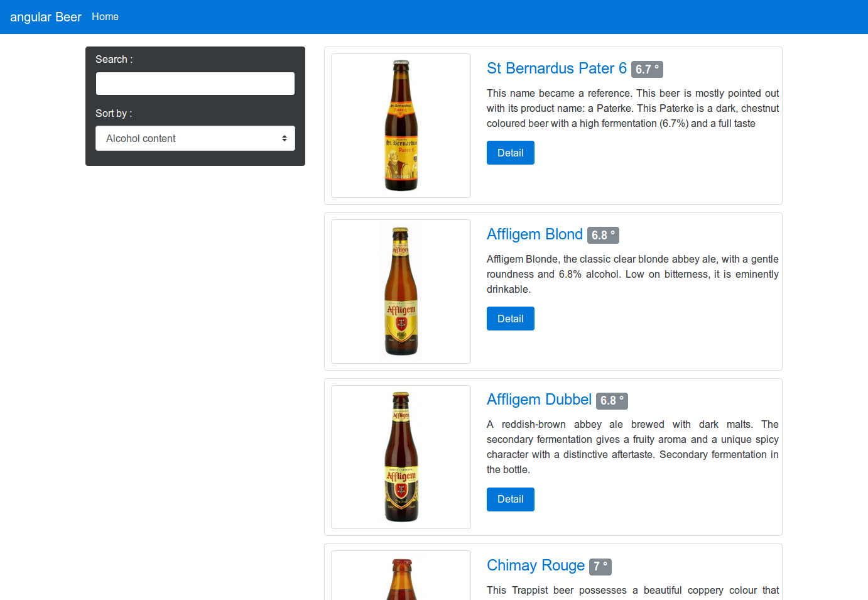Open the Affligem Dubbel title link
868x600 pixels.
[539, 400]
